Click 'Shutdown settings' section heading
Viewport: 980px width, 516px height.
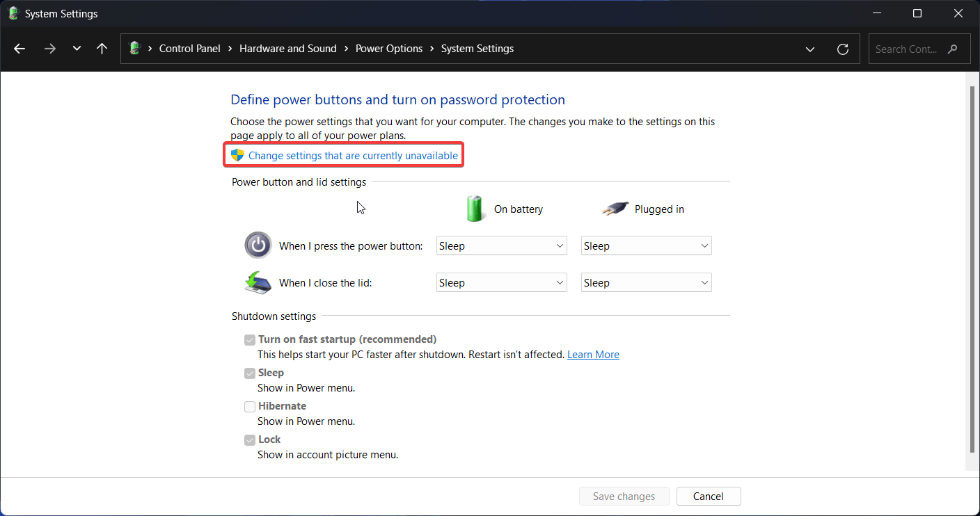[x=274, y=316]
